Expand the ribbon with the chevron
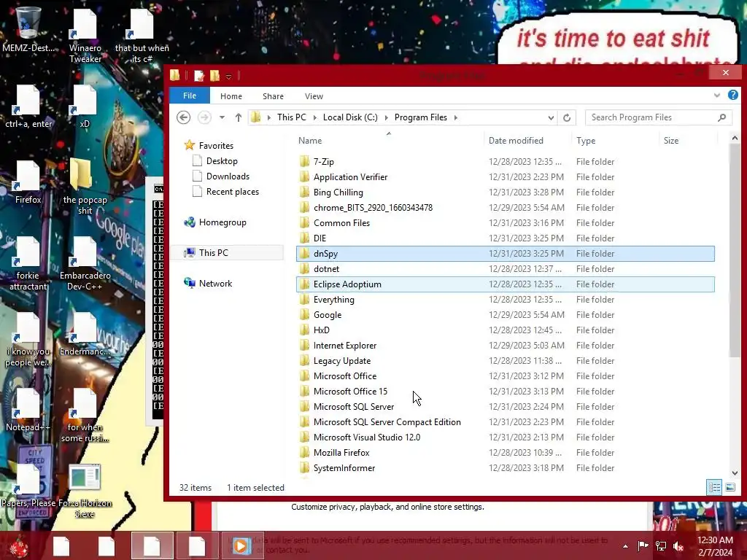The width and height of the screenshot is (747, 560). coord(716,96)
